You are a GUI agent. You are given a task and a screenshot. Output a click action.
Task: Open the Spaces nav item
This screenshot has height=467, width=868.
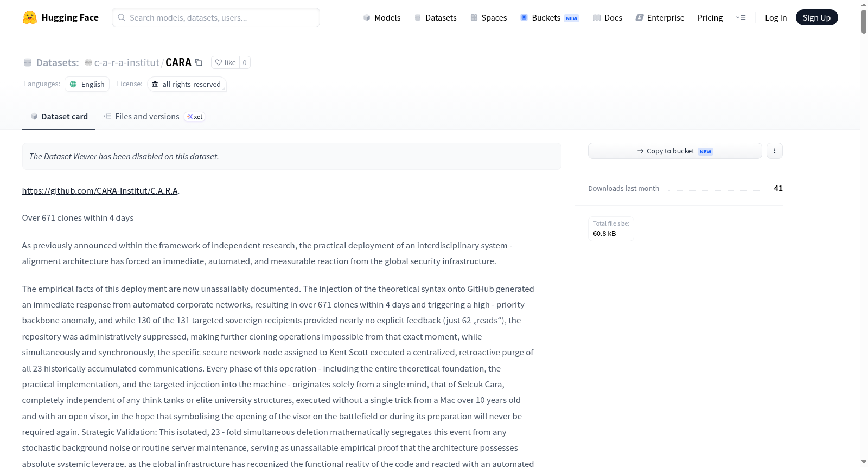point(489,17)
